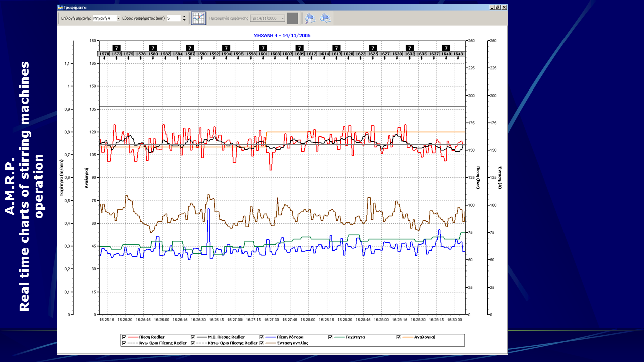Click the Γραφήματα window title icon

coord(60,7)
